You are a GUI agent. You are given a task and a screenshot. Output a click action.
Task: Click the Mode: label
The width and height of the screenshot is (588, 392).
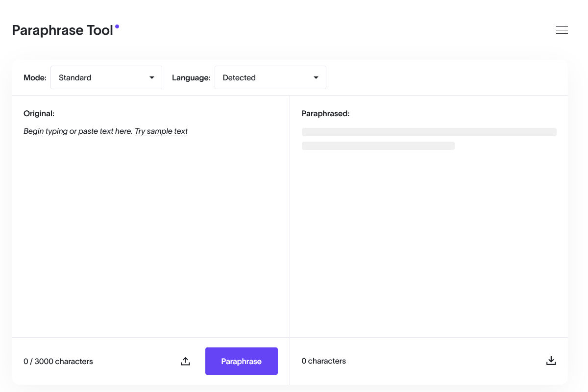point(35,77)
